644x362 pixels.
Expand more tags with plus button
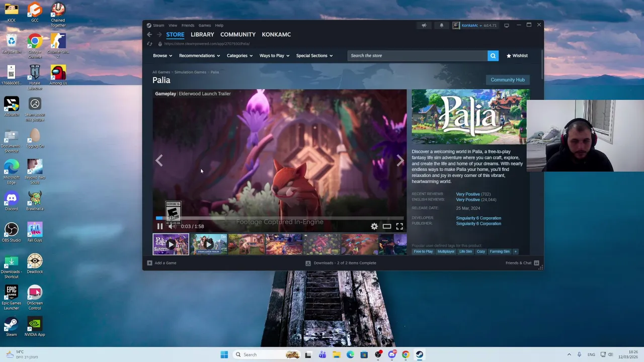coord(515,251)
